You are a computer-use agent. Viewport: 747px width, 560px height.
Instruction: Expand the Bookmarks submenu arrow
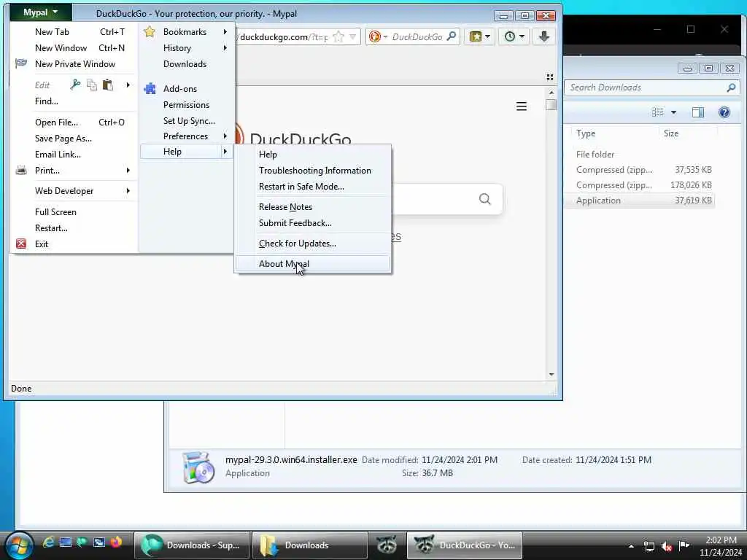[x=225, y=32]
